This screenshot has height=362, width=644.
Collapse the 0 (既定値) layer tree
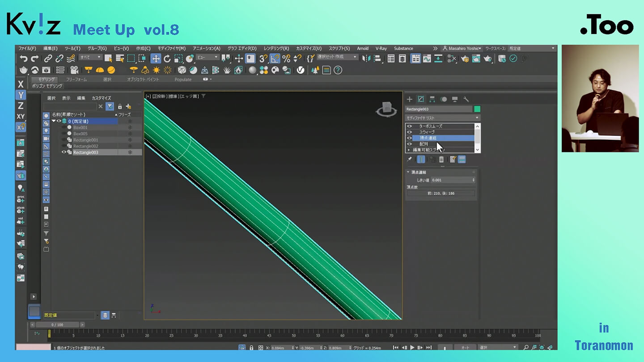(x=54, y=121)
